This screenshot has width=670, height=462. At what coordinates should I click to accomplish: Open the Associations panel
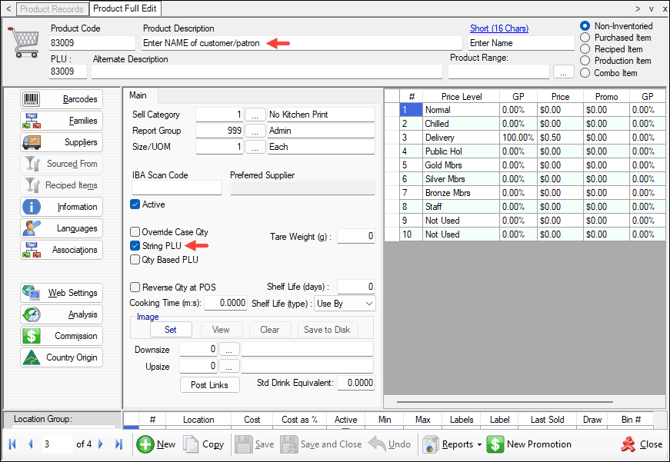pyautogui.click(x=62, y=250)
